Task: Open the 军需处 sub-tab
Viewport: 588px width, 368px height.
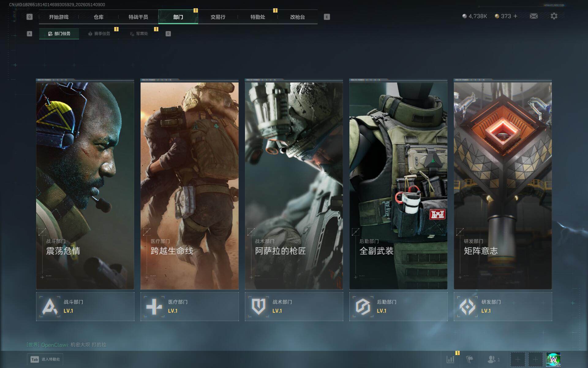Action: point(139,34)
